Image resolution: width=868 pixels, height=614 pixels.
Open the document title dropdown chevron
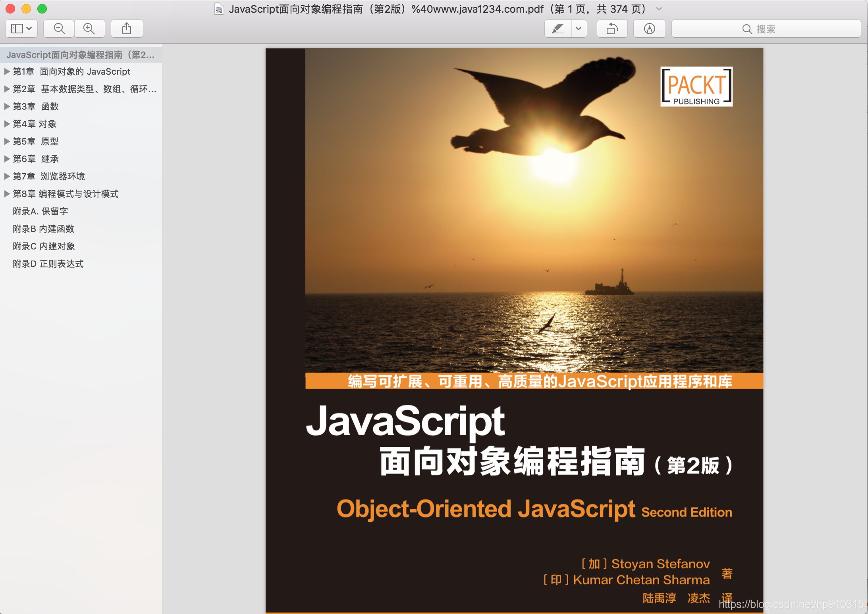click(x=659, y=9)
